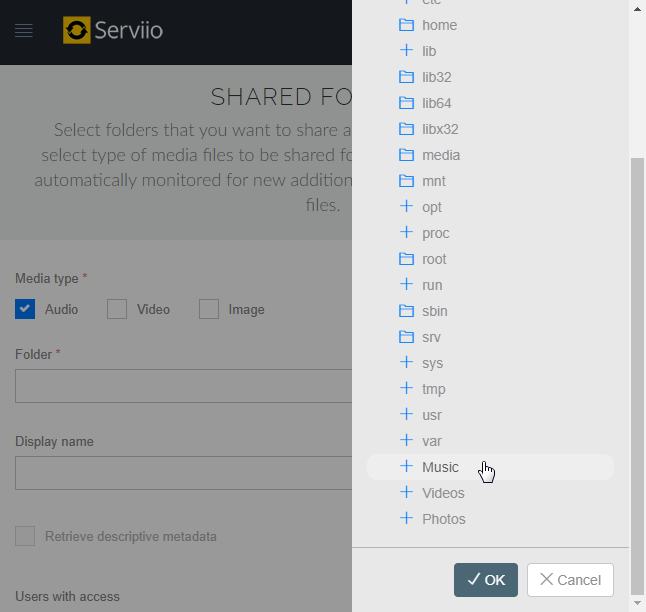Click the sbin folder icon
The height and width of the screenshot is (612, 646).
(407, 311)
